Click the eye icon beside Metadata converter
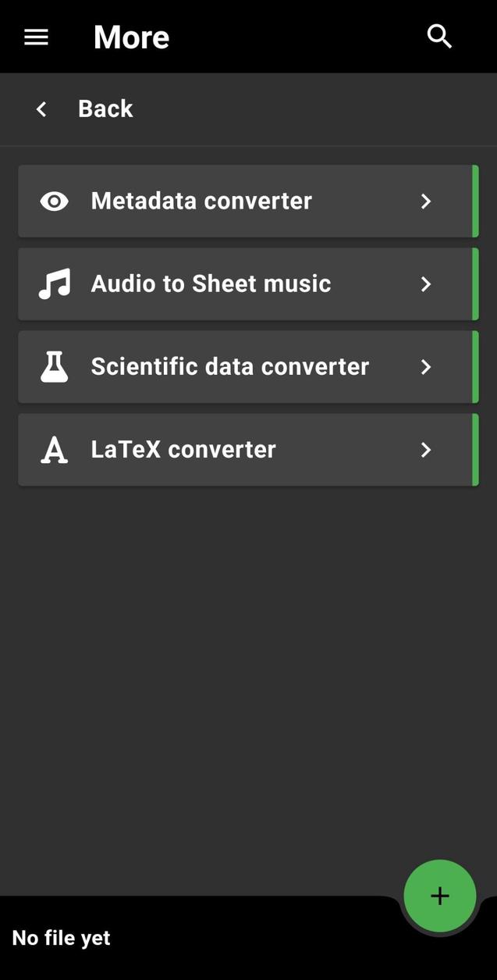The image size is (497, 980). tap(53, 200)
